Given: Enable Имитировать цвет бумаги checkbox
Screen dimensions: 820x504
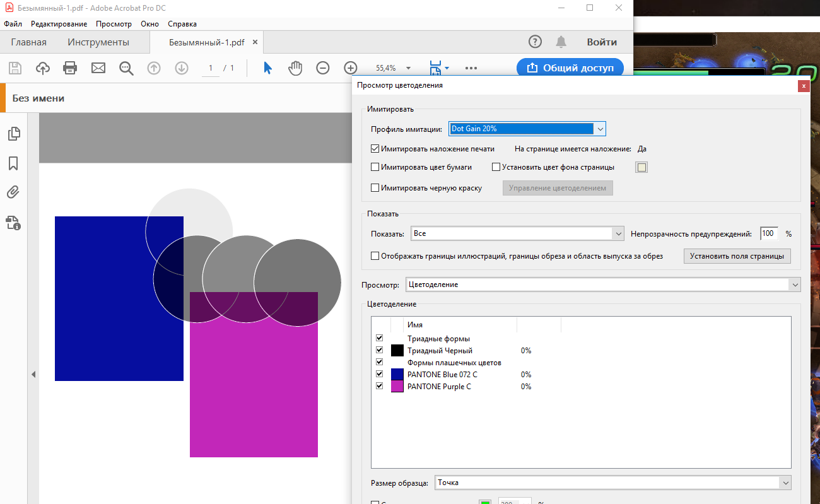Looking at the screenshot, I should click(375, 167).
